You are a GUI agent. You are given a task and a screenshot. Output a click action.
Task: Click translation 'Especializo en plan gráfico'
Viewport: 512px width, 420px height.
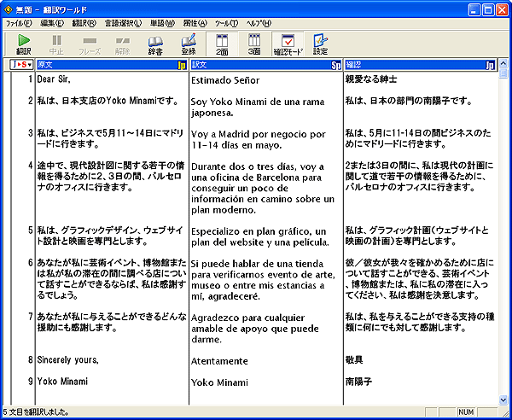[260, 236]
